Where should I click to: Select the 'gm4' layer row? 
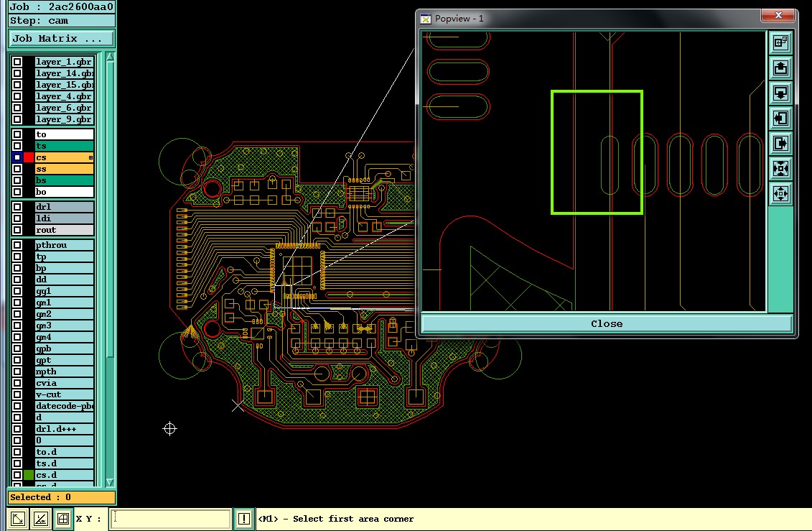click(64, 337)
